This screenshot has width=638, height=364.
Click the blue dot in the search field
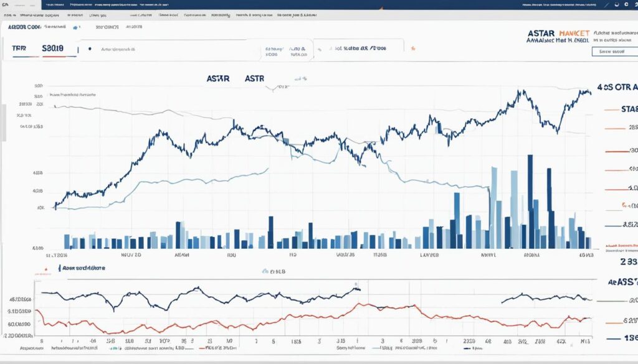91,48
